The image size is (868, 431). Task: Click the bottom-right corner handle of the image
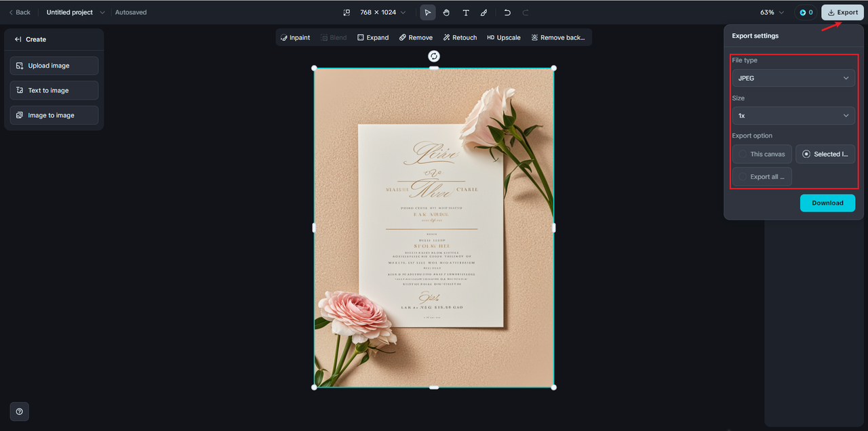(x=553, y=387)
